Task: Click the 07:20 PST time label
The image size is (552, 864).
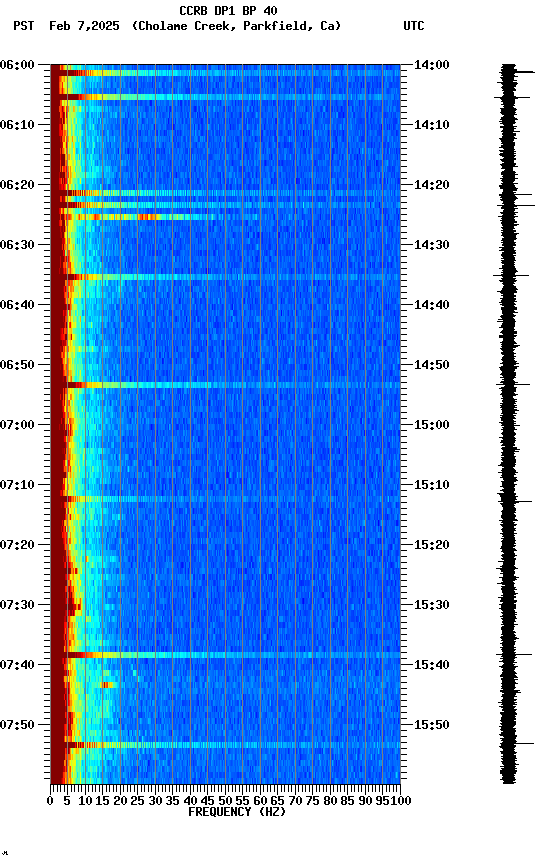Action: click(17, 546)
